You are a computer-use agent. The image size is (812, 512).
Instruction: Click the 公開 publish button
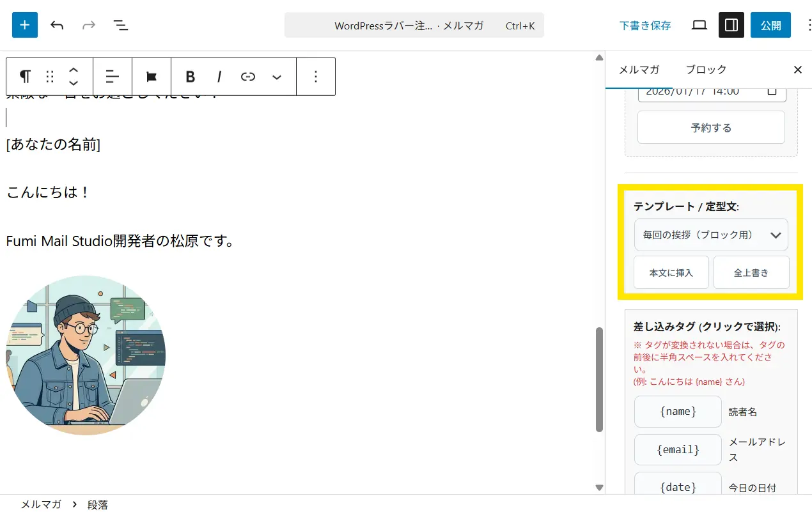770,26
